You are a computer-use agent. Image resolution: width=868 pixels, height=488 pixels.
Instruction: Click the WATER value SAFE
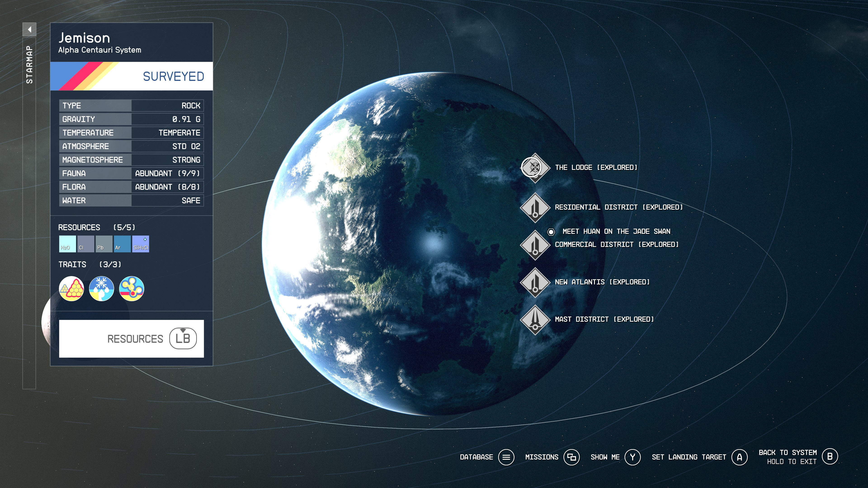[191, 201]
